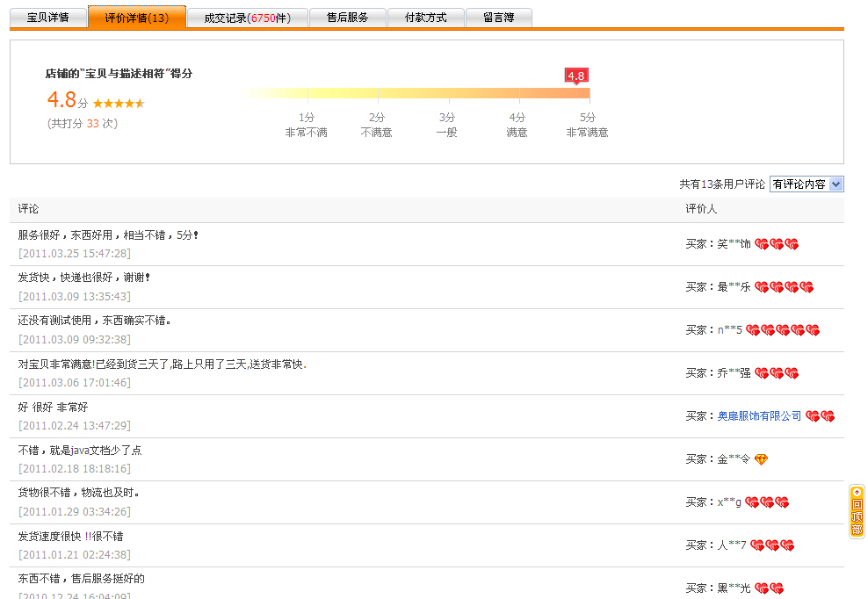
Task: Open the 成交记录(6750件) tab
Action: [247, 18]
